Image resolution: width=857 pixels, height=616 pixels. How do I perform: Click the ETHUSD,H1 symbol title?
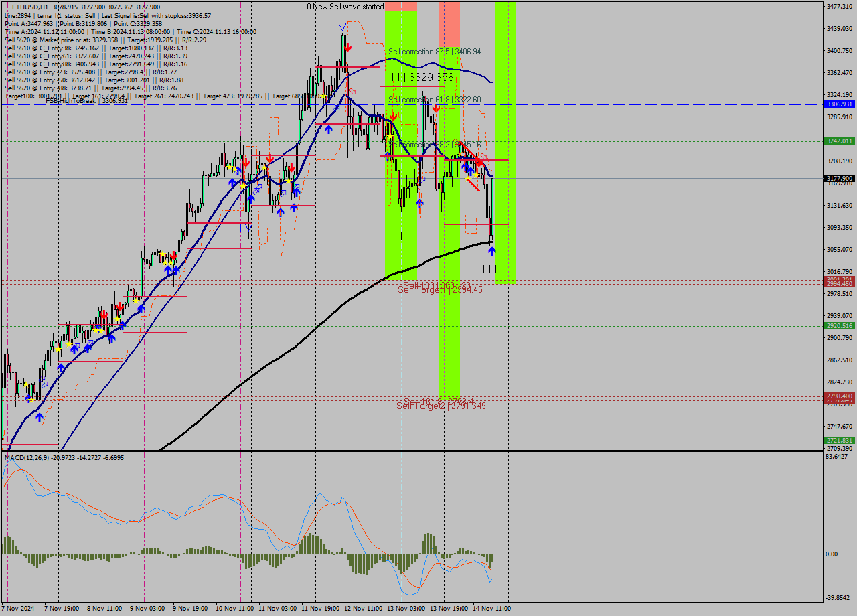click(30, 7)
